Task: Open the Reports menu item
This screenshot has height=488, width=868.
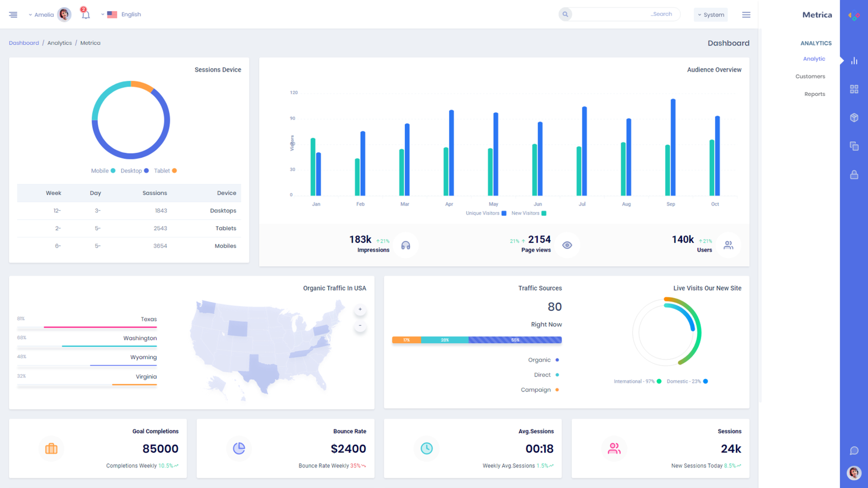Action: (814, 94)
